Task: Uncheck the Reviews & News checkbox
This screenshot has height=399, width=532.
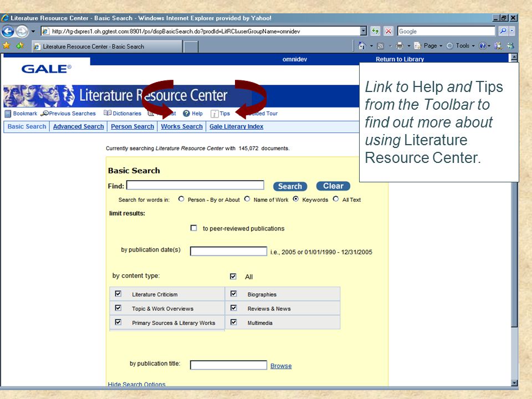Action: 233,308
